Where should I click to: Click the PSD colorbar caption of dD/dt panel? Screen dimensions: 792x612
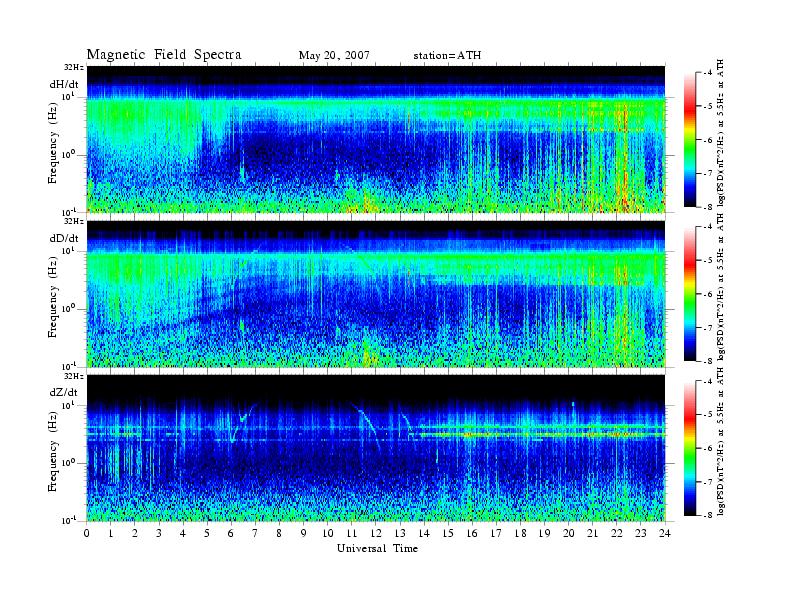[720, 287]
